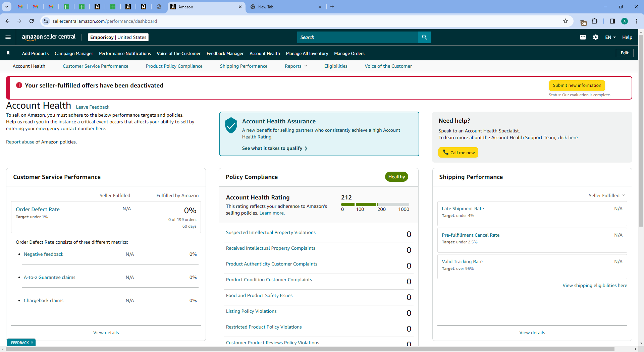Click the Amazon Seller Central logo
The image size is (644, 352).
[x=49, y=37]
